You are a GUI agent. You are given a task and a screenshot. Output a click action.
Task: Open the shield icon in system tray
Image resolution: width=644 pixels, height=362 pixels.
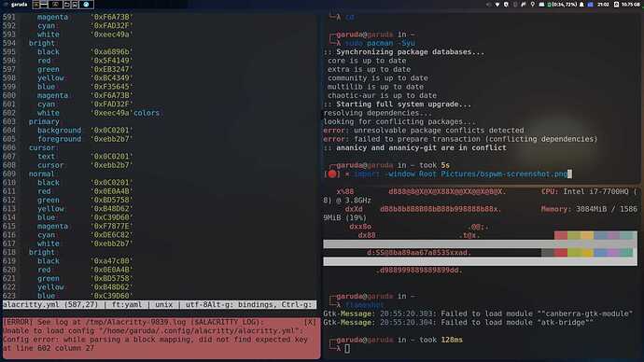click(x=506, y=5)
